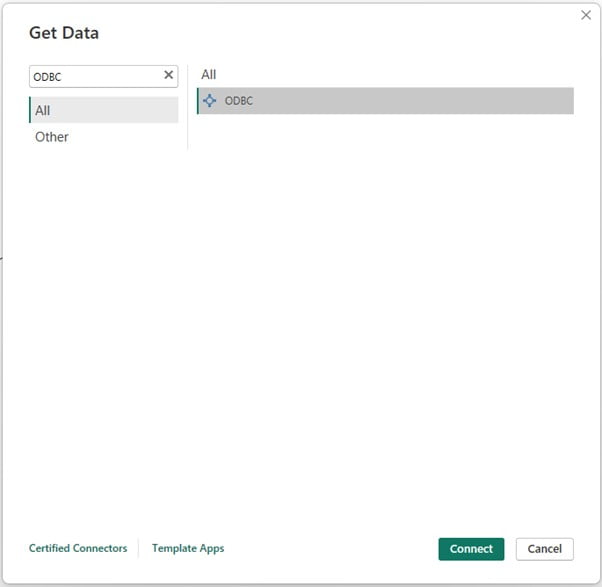Click the empty results area below ODBC
The height and width of the screenshot is (587, 602).
[x=385, y=300]
